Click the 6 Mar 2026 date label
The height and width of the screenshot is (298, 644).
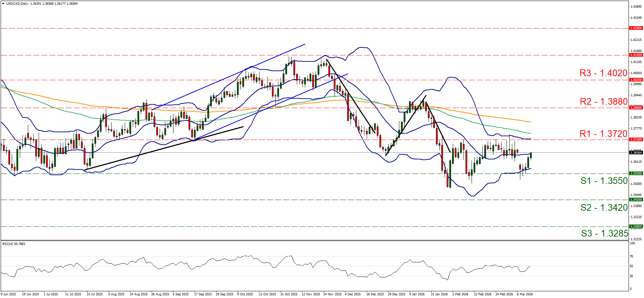(525, 294)
